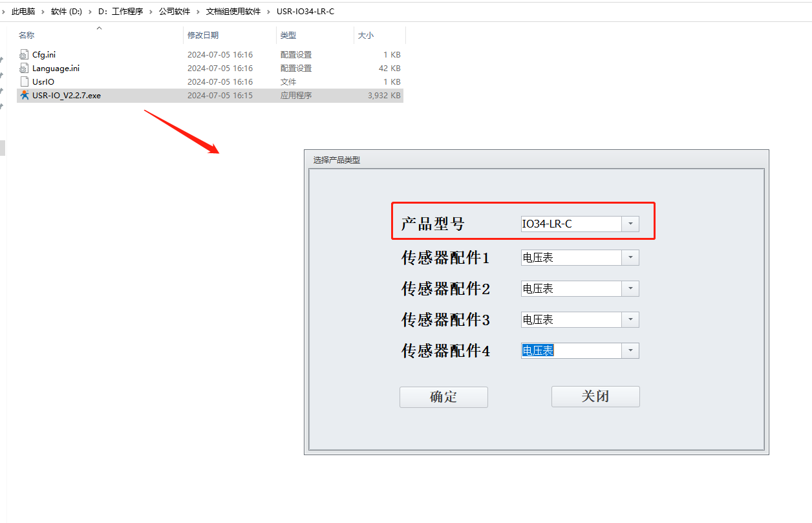Go to 公司软件 breadcrumb folder
Viewport: 812px width, 523px height.
point(175,12)
